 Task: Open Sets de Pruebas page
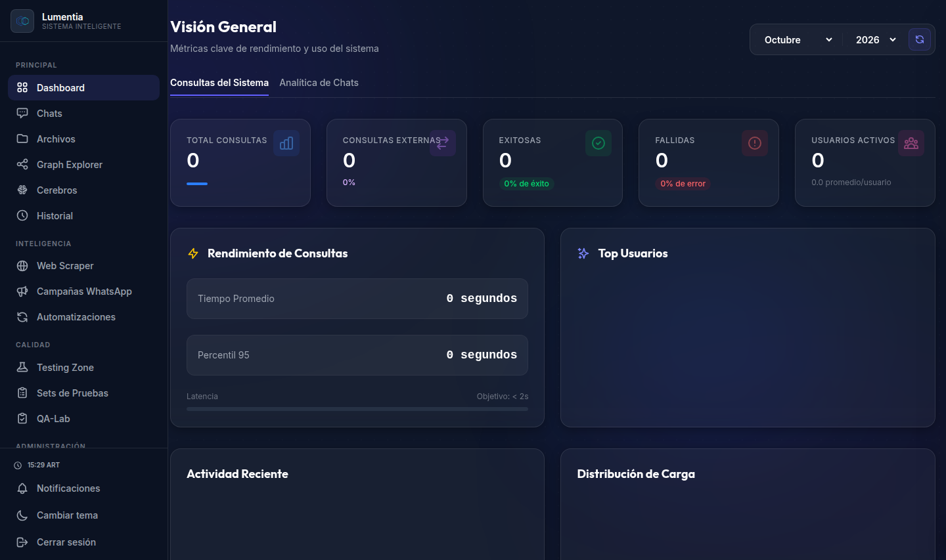coord(83,393)
